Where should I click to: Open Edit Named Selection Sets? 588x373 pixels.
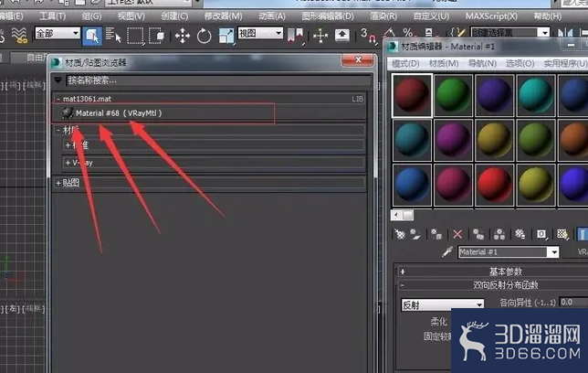click(457, 32)
